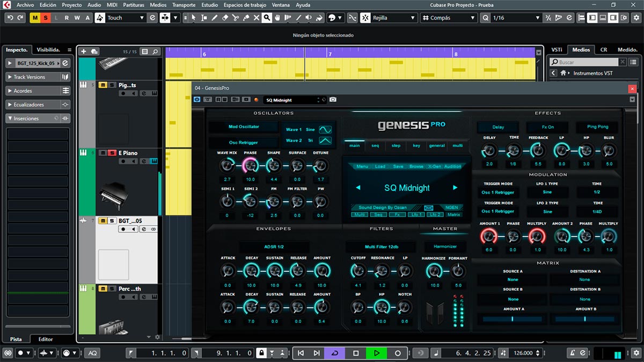644x362 pixels.
Task: Click the Amount A slider in Matrix
Action: [512, 319]
